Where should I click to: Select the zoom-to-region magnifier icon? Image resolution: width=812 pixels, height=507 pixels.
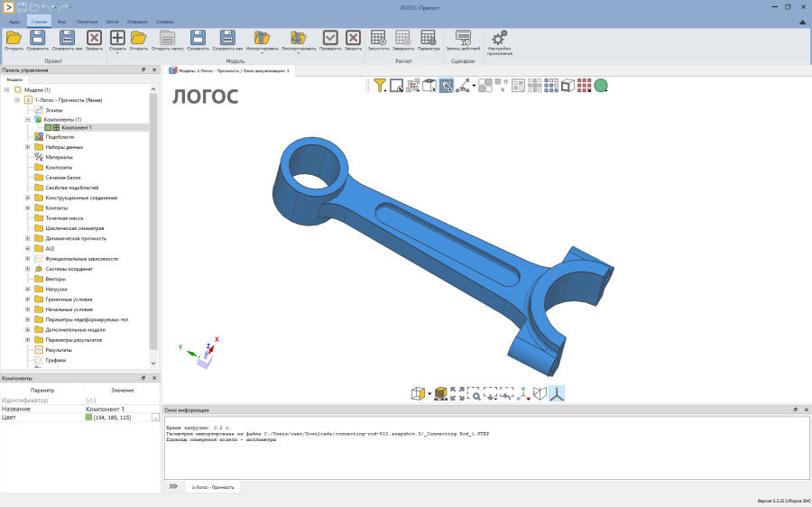474,393
